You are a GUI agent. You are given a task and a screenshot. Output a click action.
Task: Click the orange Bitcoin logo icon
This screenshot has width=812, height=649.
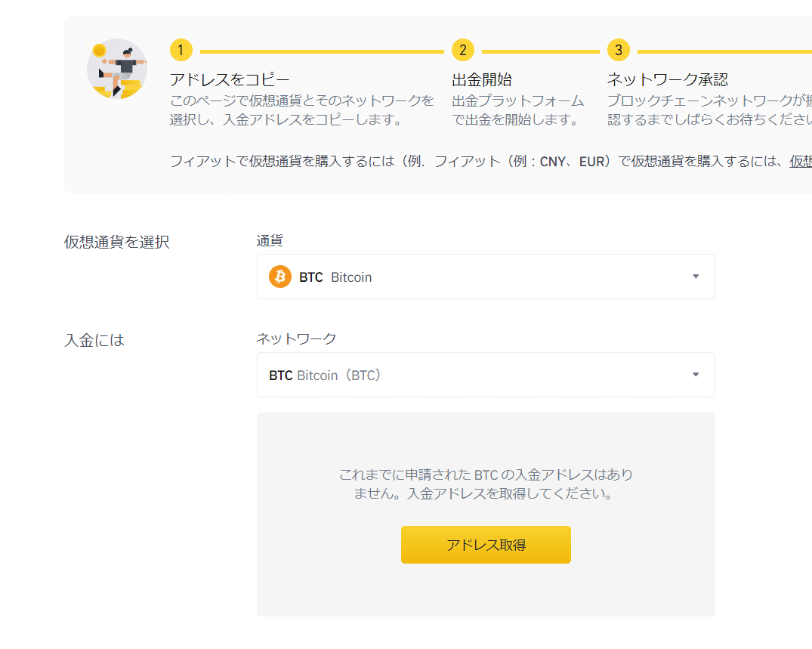click(x=280, y=277)
